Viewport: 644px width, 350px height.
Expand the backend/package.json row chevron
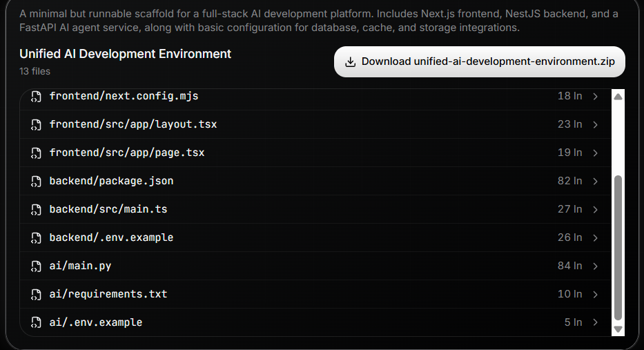pyautogui.click(x=595, y=181)
